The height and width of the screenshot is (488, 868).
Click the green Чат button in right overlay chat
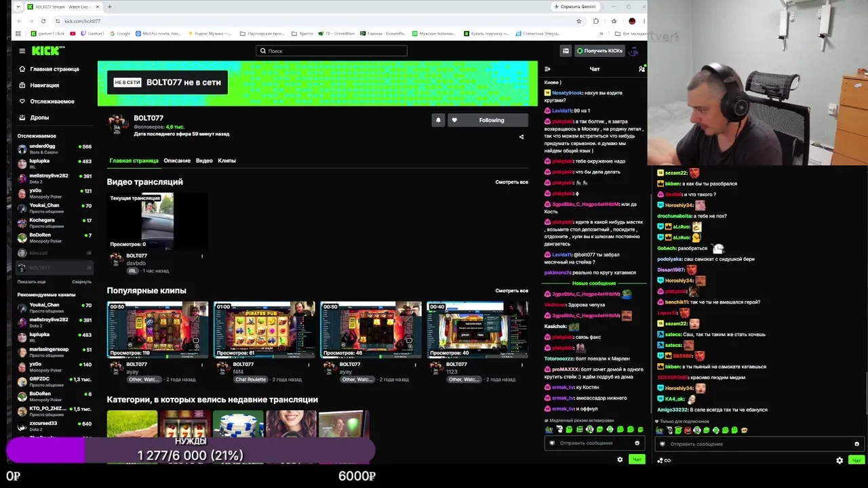[856, 460]
